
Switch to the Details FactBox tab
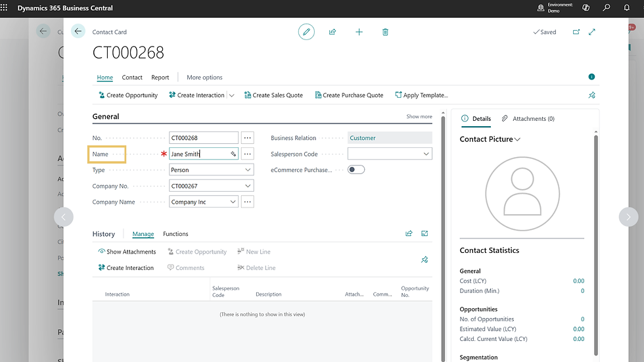[476, 119]
